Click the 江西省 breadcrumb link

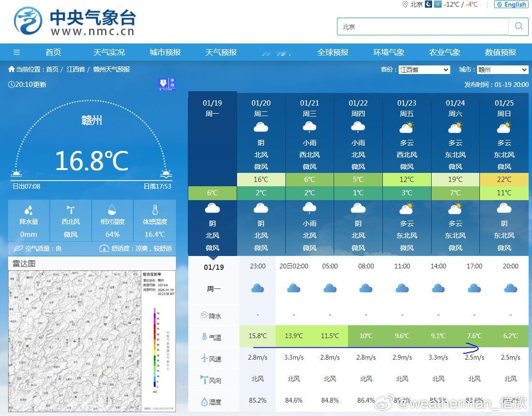pos(76,69)
